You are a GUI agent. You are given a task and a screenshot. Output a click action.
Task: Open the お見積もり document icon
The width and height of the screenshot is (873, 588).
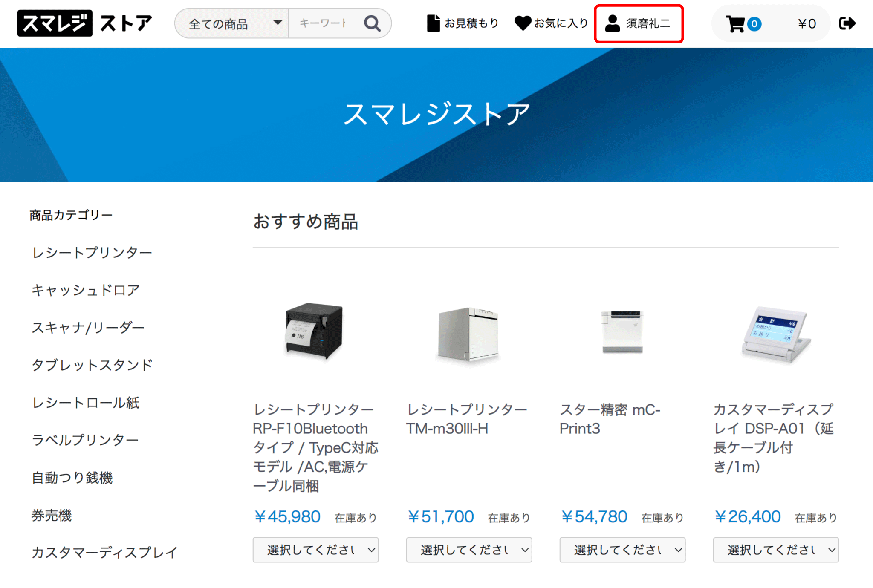click(433, 23)
